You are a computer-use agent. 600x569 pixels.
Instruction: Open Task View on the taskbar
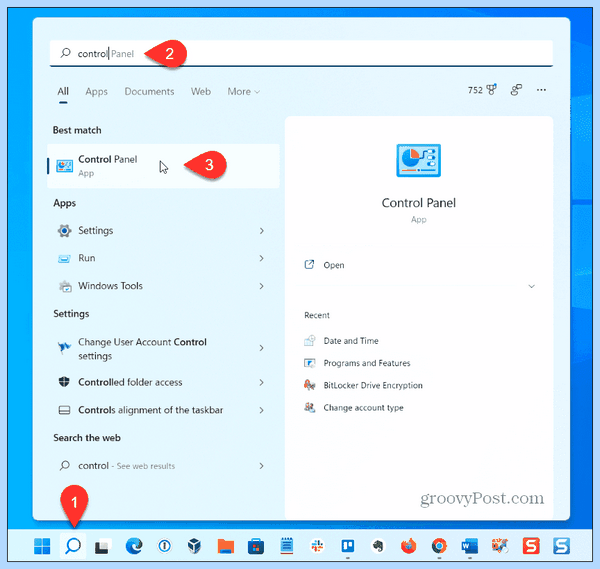click(103, 546)
